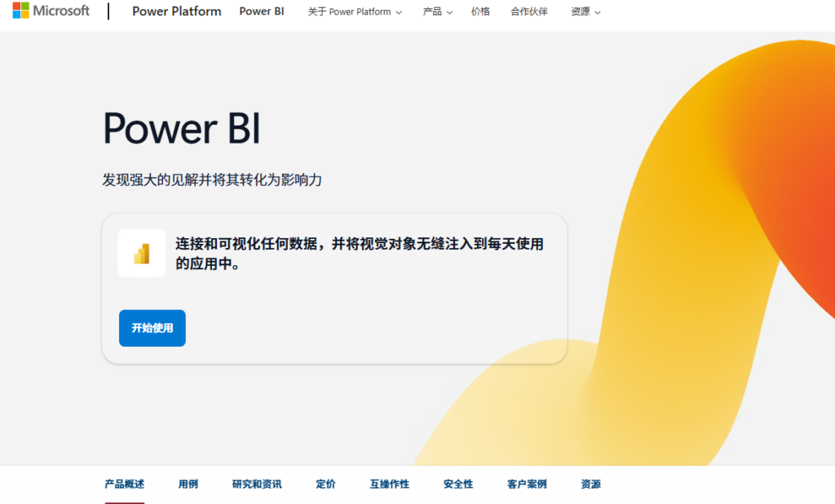The height and width of the screenshot is (504, 835).
Task: Open the 价格 link in top navigation
Action: [x=480, y=12]
